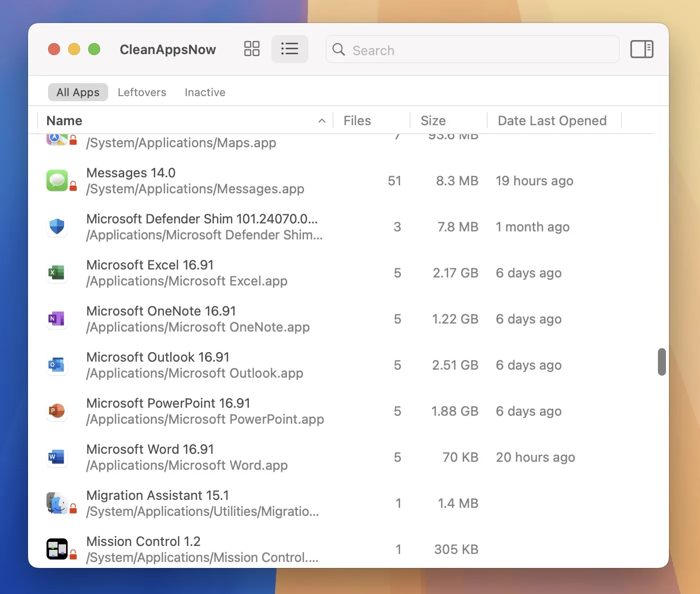This screenshot has height=594, width=700.
Task: Toggle the sidebar panel icon
Action: [x=641, y=49]
